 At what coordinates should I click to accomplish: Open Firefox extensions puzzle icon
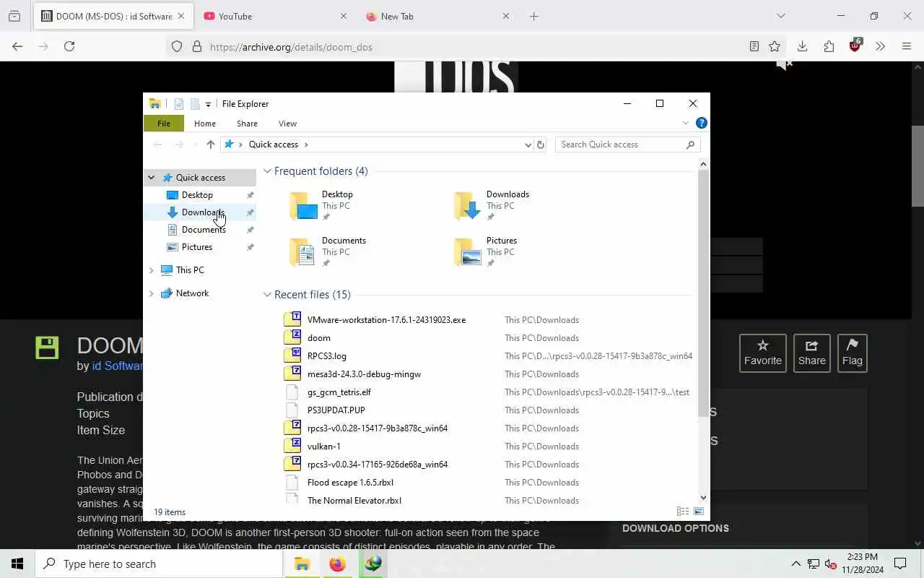(x=829, y=46)
